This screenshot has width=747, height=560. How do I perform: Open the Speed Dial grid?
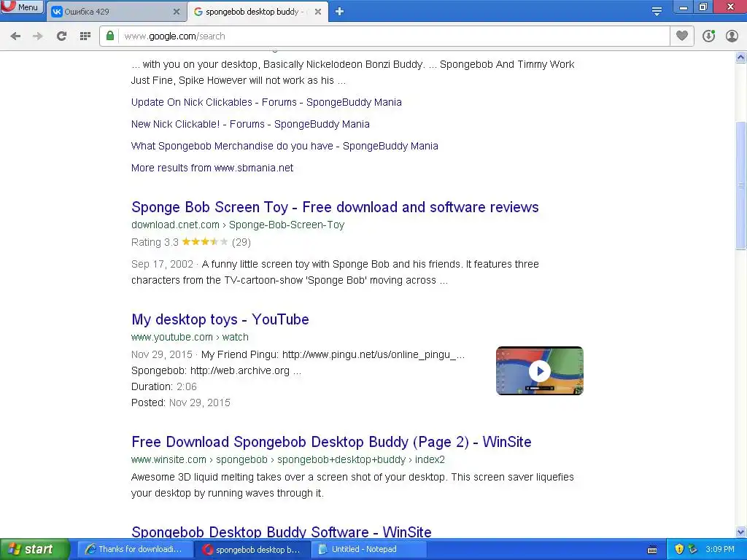(x=85, y=36)
